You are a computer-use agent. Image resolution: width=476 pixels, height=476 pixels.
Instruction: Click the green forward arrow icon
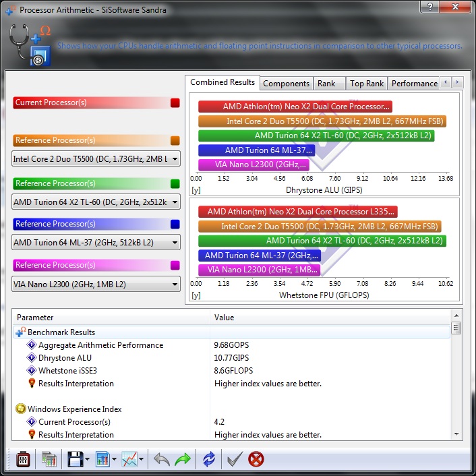[183, 459]
